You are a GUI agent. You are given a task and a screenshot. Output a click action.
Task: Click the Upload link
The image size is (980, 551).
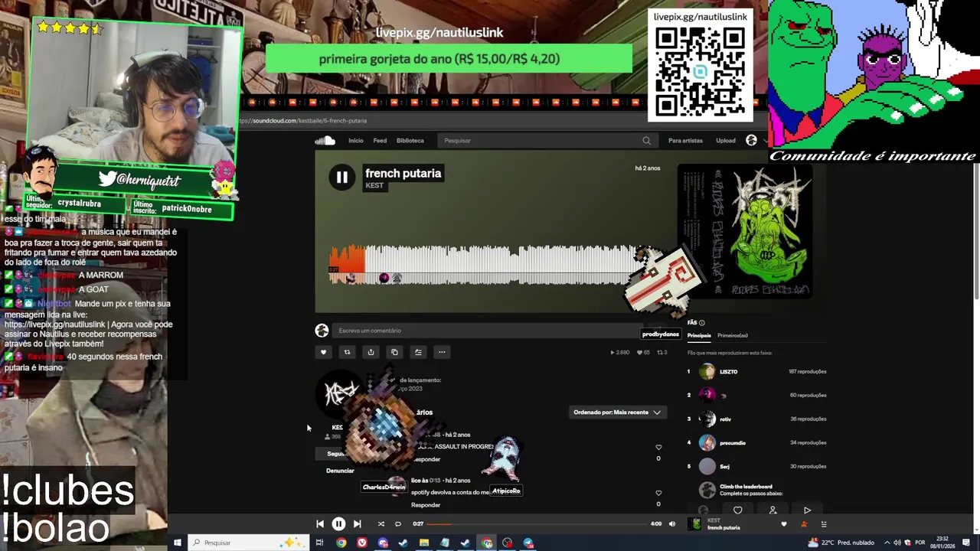725,141
